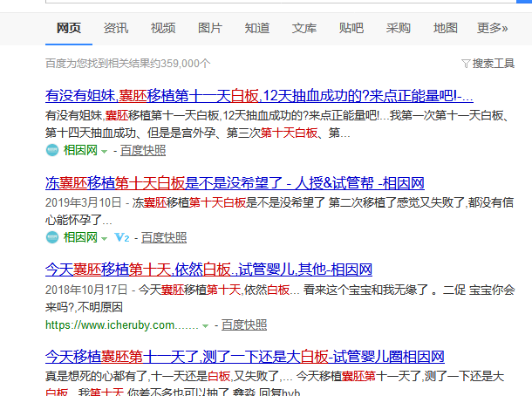Click the 相因网 logo icon under second result
The height and width of the screenshot is (396, 532).
coord(52,237)
